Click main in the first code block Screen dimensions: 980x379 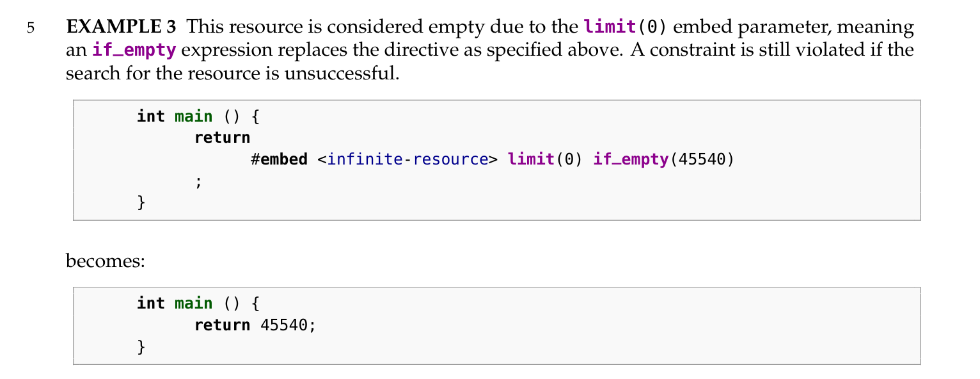(194, 116)
